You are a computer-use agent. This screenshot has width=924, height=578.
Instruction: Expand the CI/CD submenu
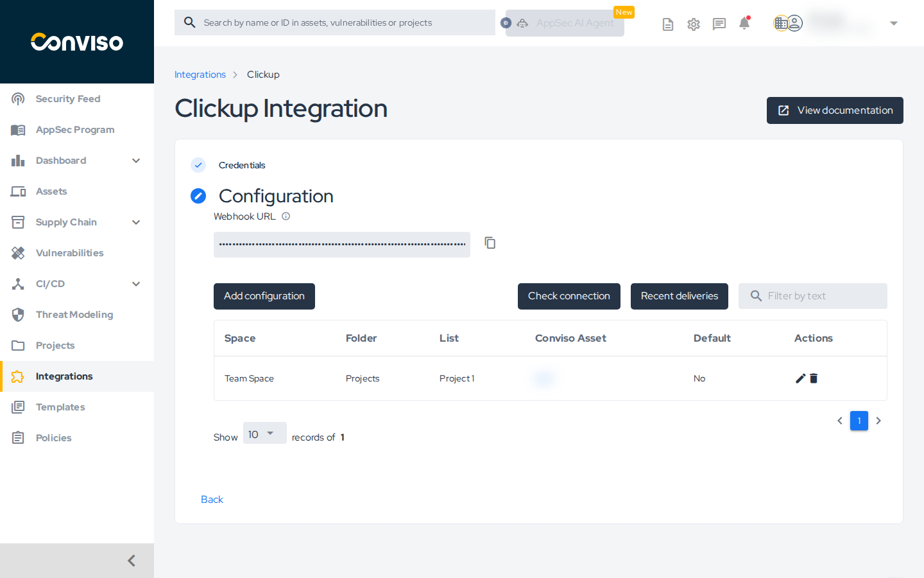(x=136, y=284)
